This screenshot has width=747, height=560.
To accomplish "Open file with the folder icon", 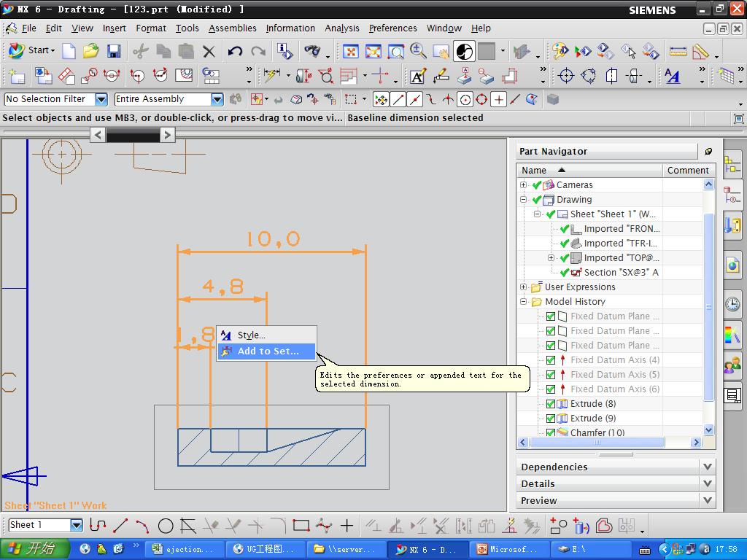I will click(x=90, y=51).
